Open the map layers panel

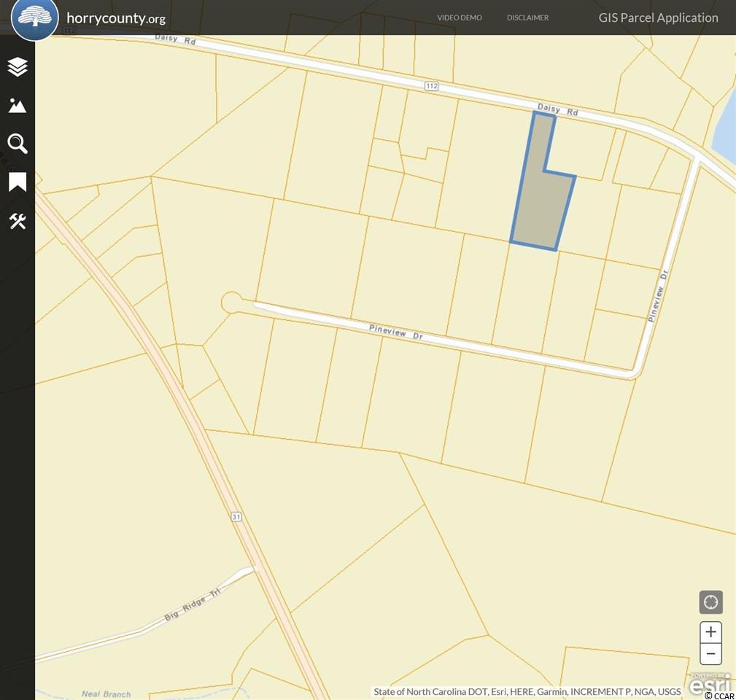pyautogui.click(x=18, y=67)
